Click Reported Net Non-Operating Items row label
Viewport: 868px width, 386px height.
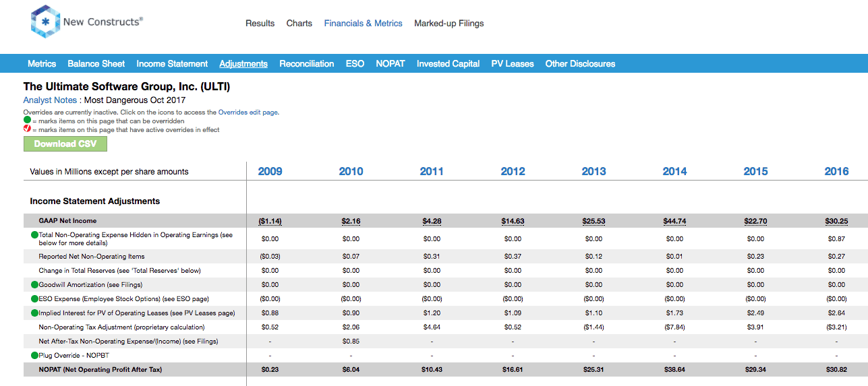click(x=92, y=256)
